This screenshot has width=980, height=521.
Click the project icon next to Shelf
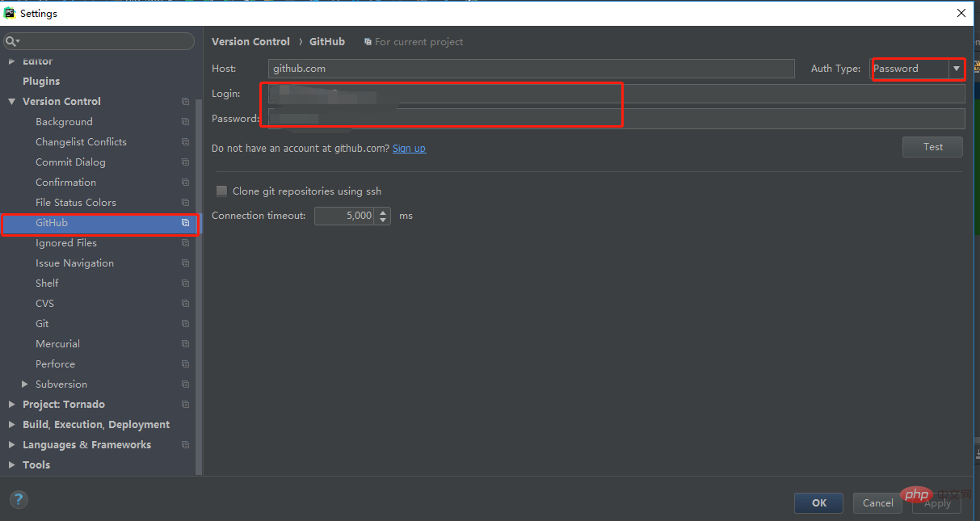(185, 284)
